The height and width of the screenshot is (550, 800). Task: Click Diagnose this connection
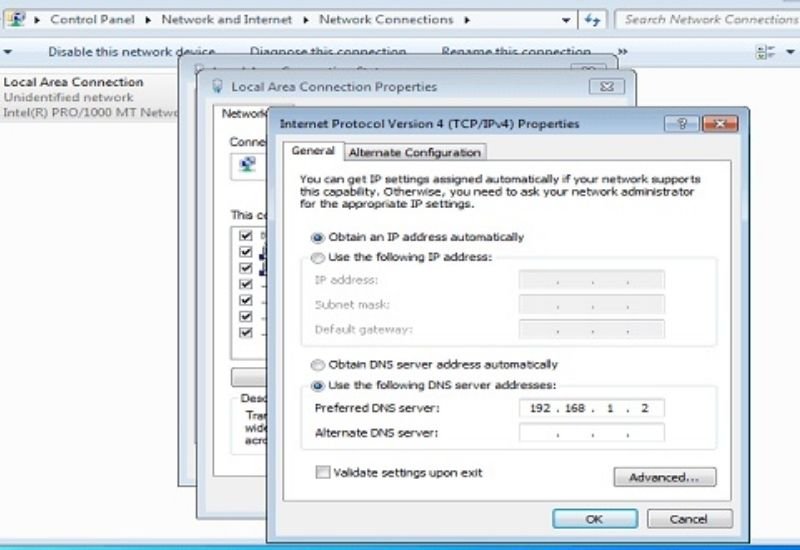click(328, 52)
